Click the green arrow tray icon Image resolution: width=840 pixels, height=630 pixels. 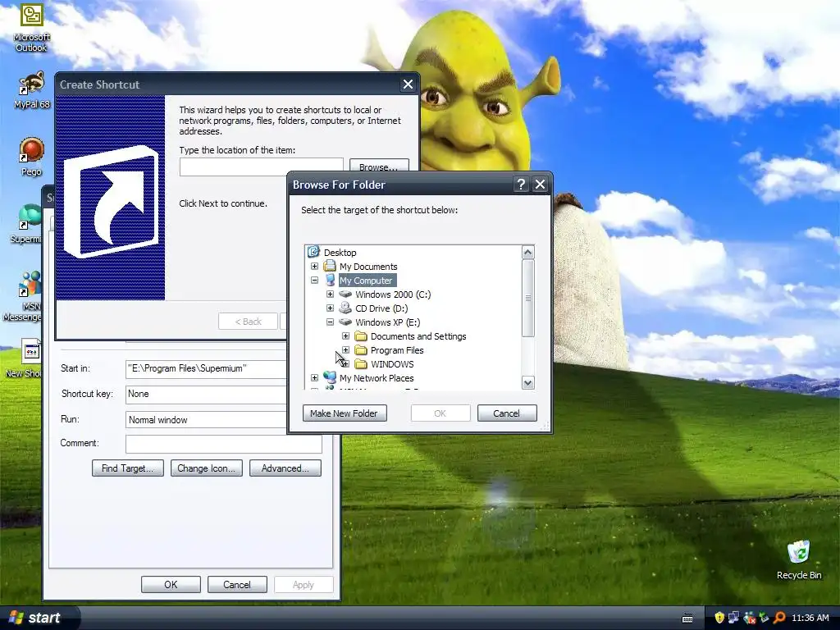coord(764,618)
